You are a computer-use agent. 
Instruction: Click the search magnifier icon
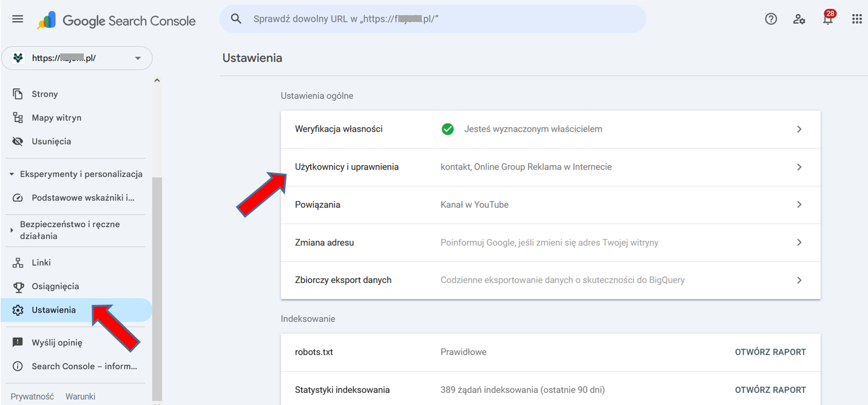236,19
